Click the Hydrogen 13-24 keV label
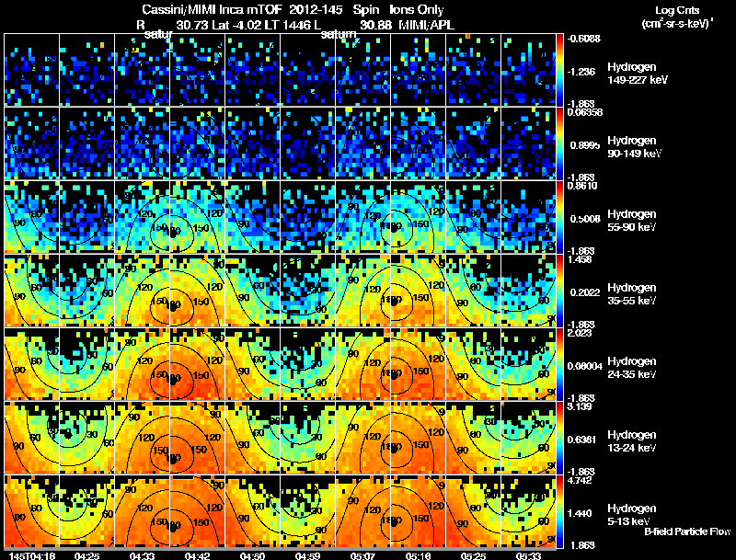The width and height of the screenshot is (736, 560). point(632,441)
